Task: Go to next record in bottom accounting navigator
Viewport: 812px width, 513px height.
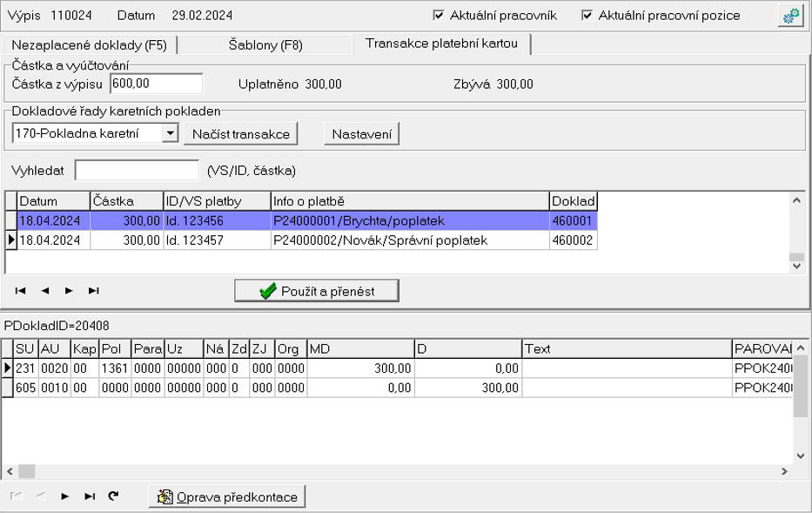Action: [x=65, y=496]
